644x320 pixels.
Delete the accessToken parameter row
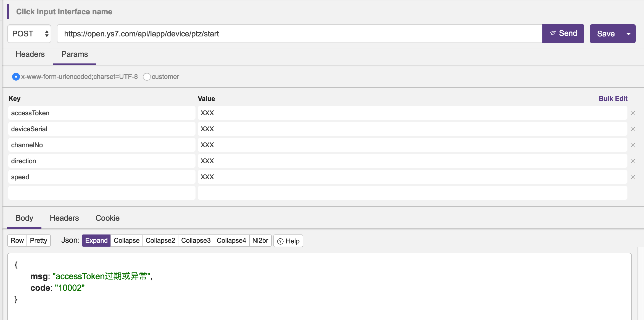coord(633,113)
